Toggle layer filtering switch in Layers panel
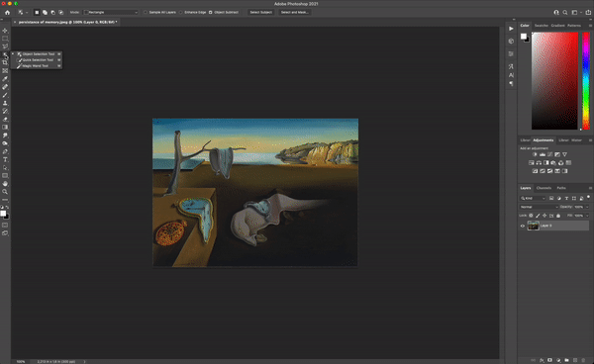This screenshot has width=594, height=364. coord(588,197)
